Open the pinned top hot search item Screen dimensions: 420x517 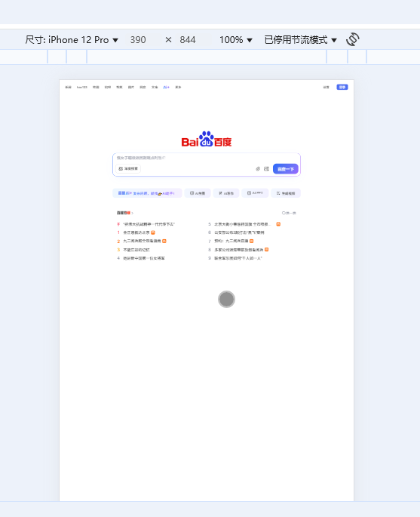click(149, 224)
